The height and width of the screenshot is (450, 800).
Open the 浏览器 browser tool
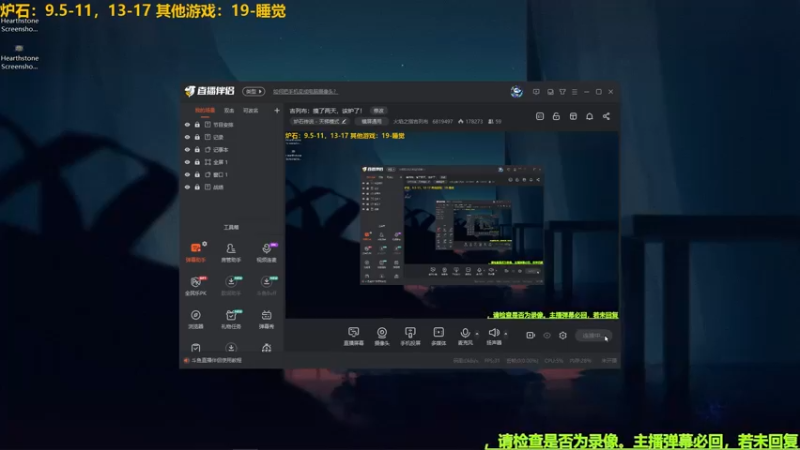click(x=195, y=319)
